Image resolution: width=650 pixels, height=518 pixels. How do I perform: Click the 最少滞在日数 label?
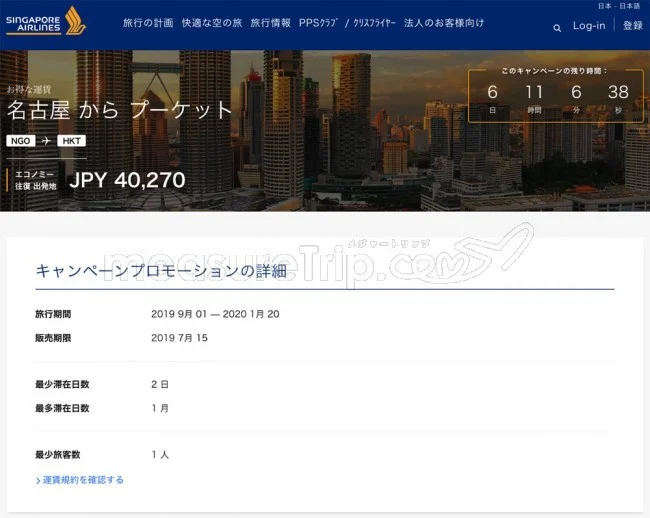(x=62, y=384)
